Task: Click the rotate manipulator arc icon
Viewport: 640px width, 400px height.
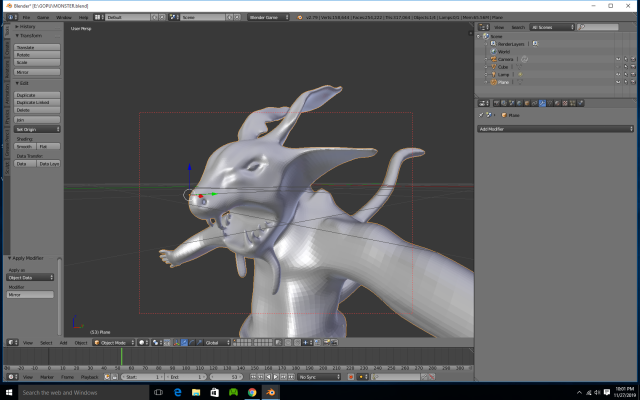Action: coord(191,342)
